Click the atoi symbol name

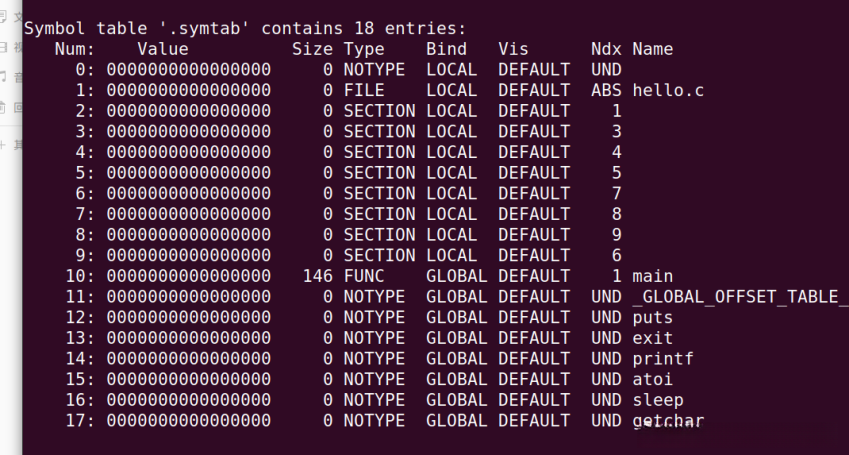[652, 379]
